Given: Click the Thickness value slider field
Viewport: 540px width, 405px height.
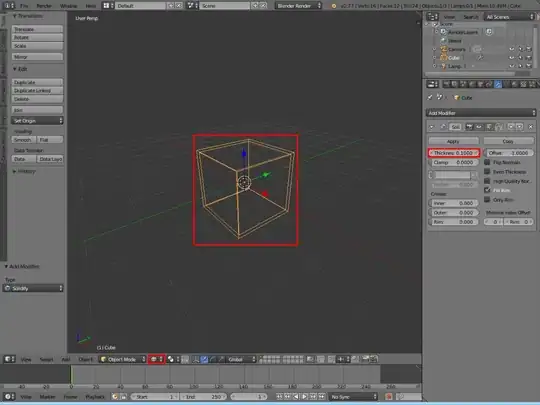Looking at the screenshot, I should point(454,153).
